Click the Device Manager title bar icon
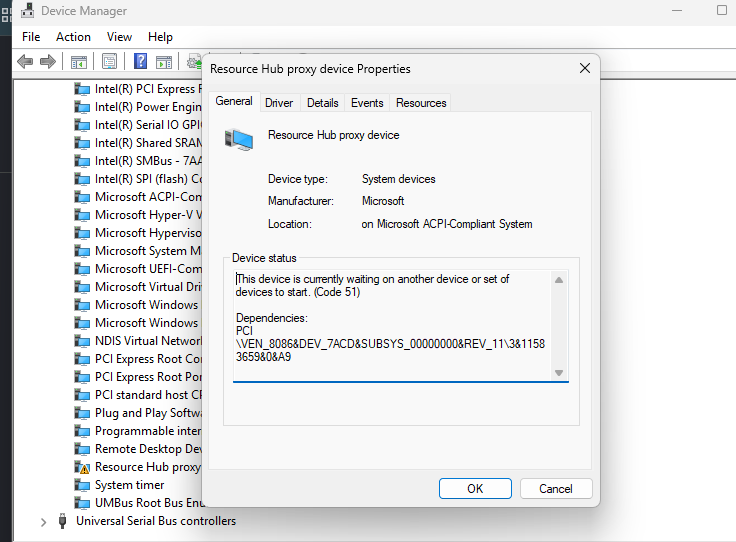The width and height of the screenshot is (736, 542). point(28,10)
